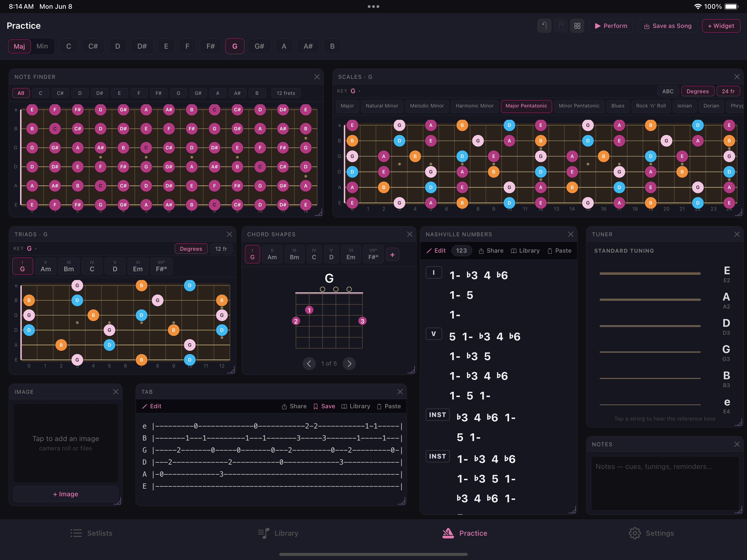Select the Major scale tab
Image resolution: width=747 pixels, height=560 pixels.
347,106
